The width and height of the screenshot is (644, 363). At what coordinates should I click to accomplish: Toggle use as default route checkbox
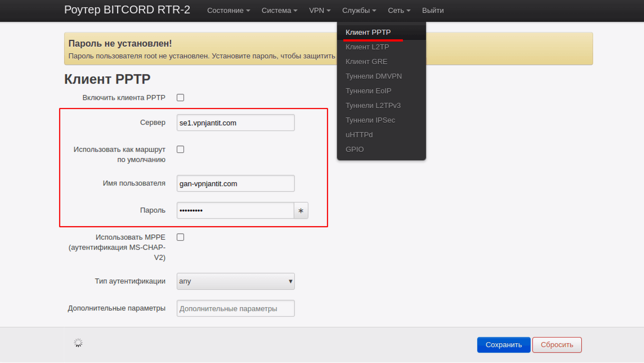(x=180, y=149)
